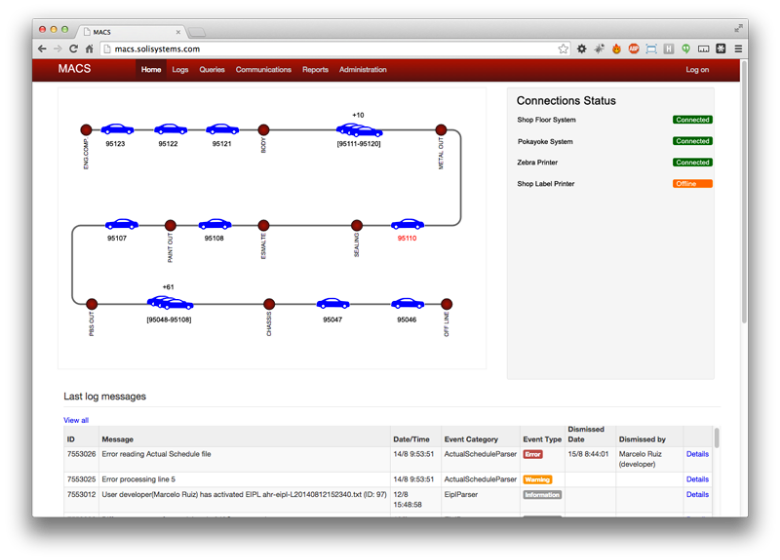Click the PAINT OUT station circle
The height and width of the screenshot is (560, 780).
tap(170, 226)
